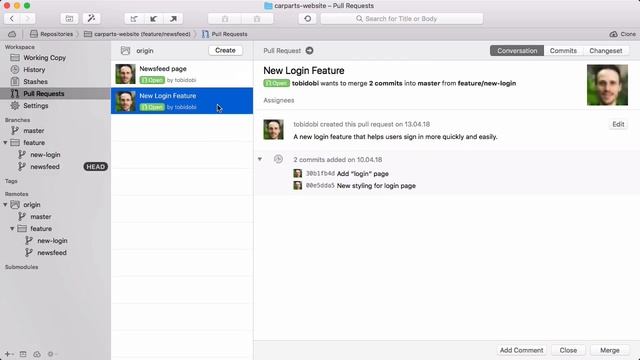This screenshot has width=640, height=360.
Task: Click the Assignees label
Action: point(279,100)
